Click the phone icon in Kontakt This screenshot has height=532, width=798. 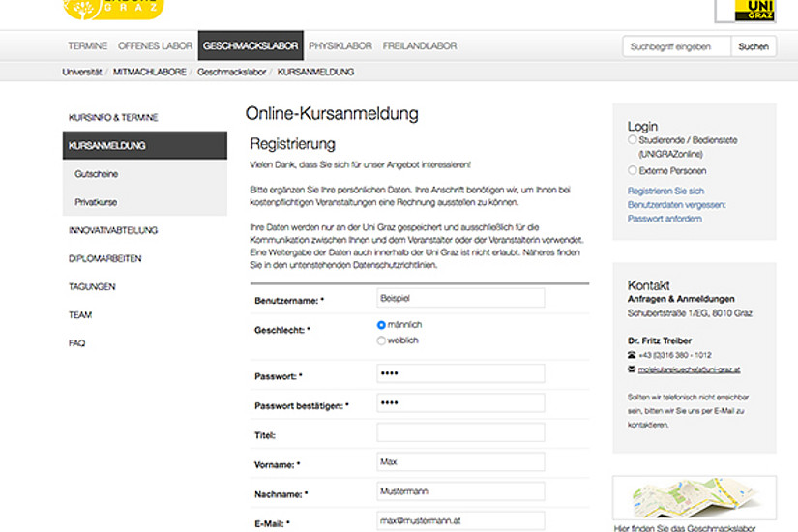pos(632,355)
